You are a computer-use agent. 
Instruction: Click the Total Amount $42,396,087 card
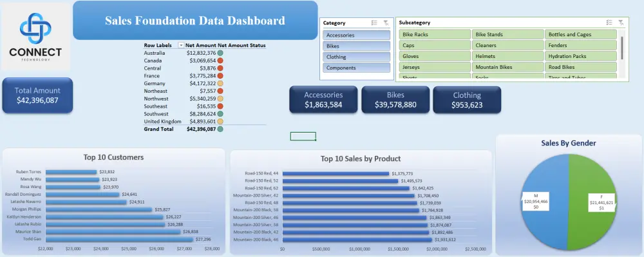[x=37, y=95]
